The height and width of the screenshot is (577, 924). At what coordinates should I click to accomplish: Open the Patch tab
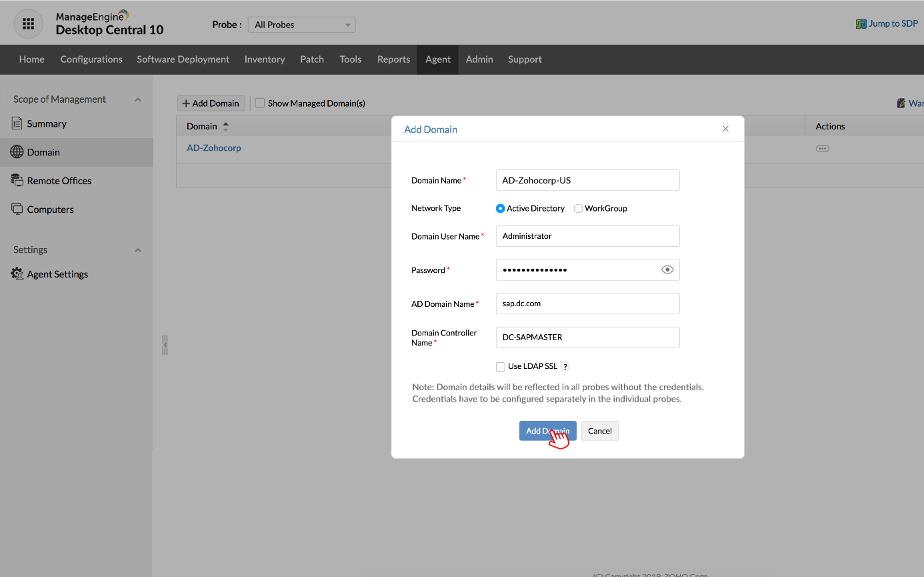click(312, 59)
